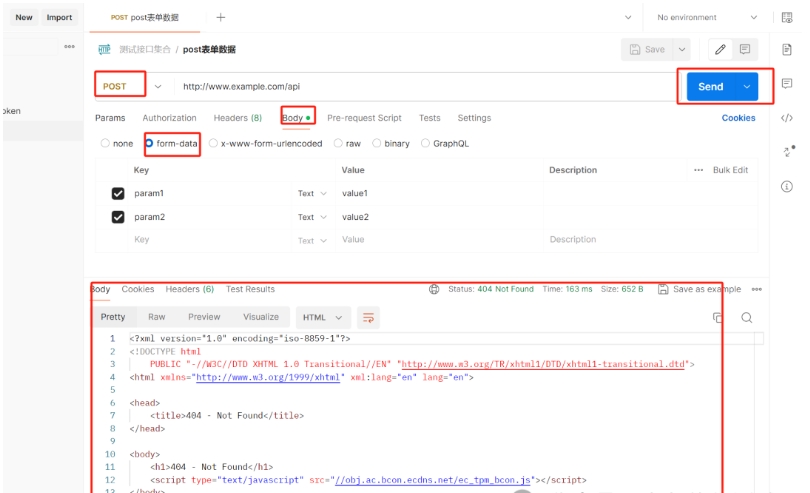Click the Bulk Edit link
The image size is (810, 493).
[730, 170]
